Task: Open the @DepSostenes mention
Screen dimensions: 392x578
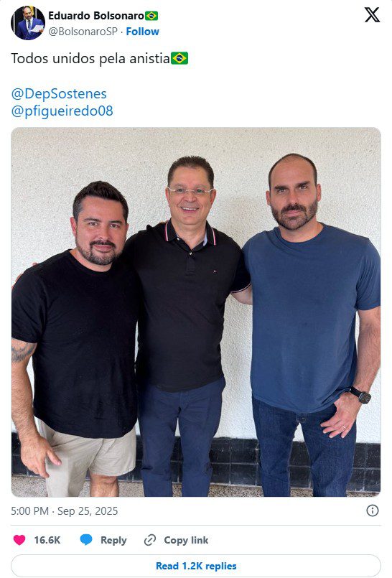Action: (59, 93)
